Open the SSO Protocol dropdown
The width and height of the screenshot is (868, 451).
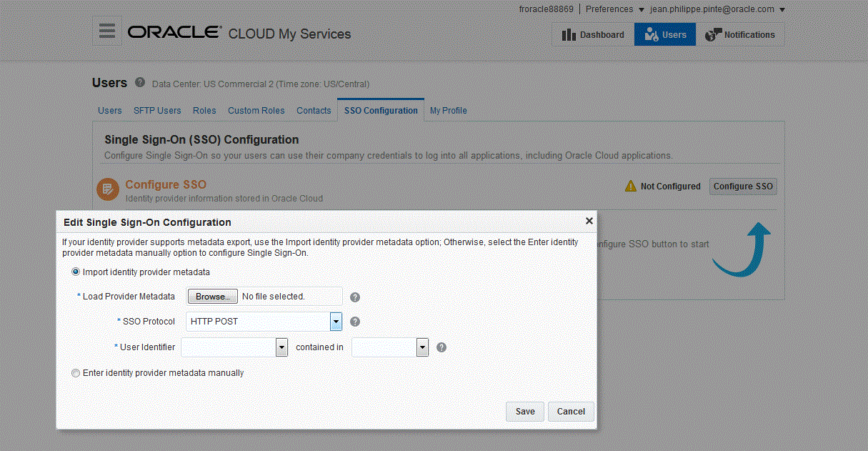[x=336, y=321]
